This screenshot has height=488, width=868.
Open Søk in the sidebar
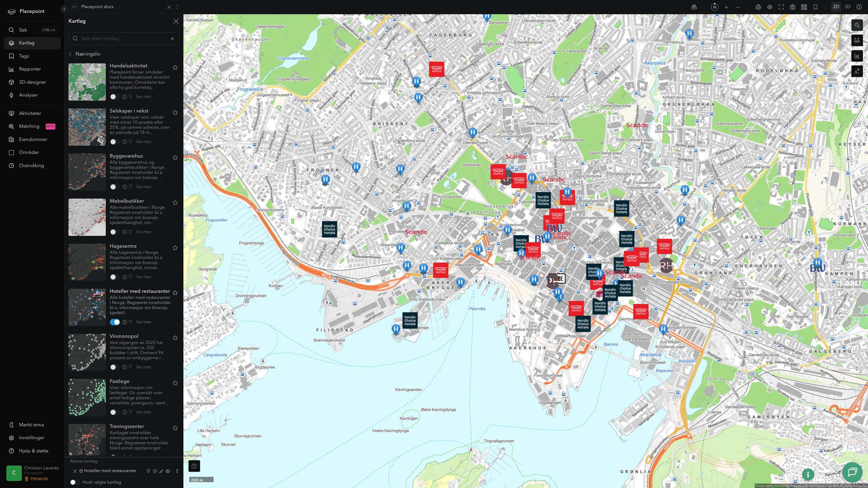(32, 30)
